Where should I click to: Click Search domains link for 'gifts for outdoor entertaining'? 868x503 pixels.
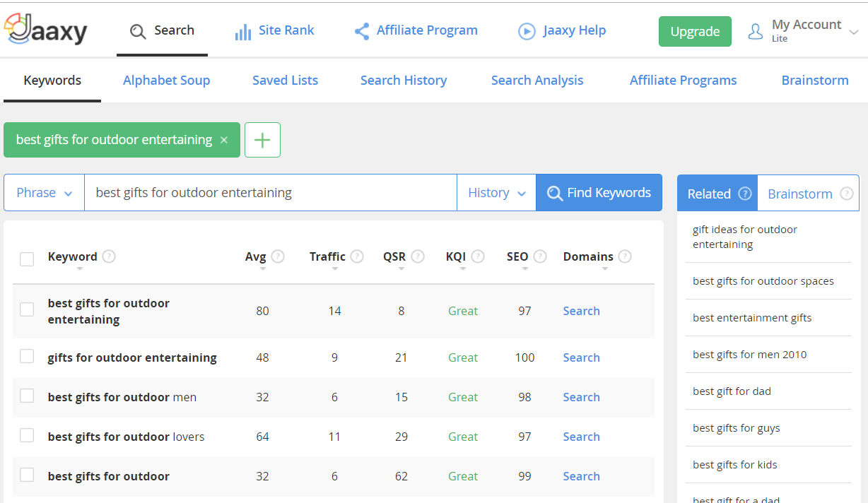point(581,357)
